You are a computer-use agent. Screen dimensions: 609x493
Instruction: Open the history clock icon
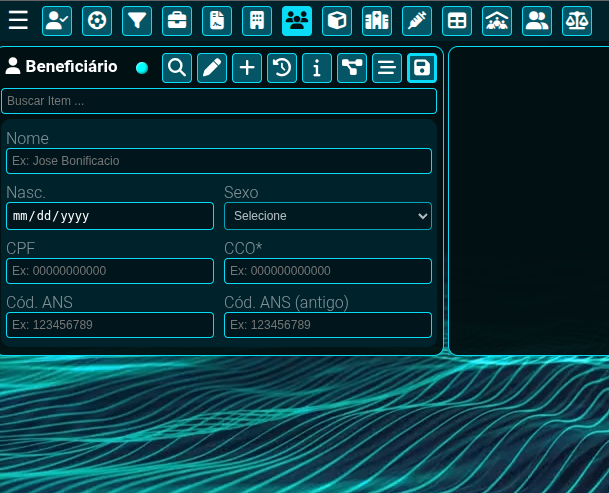(282, 68)
